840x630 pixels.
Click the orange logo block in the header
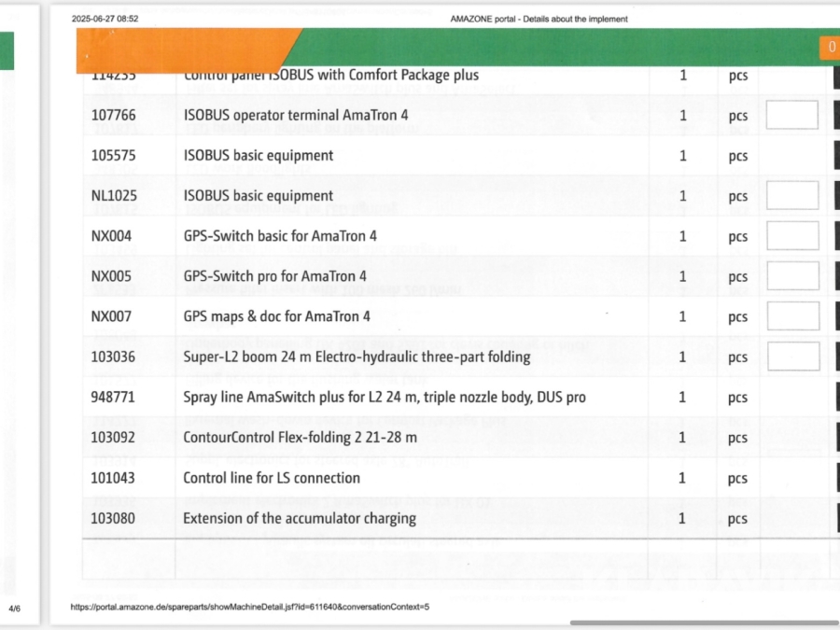pyautogui.click(x=187, y=49)
